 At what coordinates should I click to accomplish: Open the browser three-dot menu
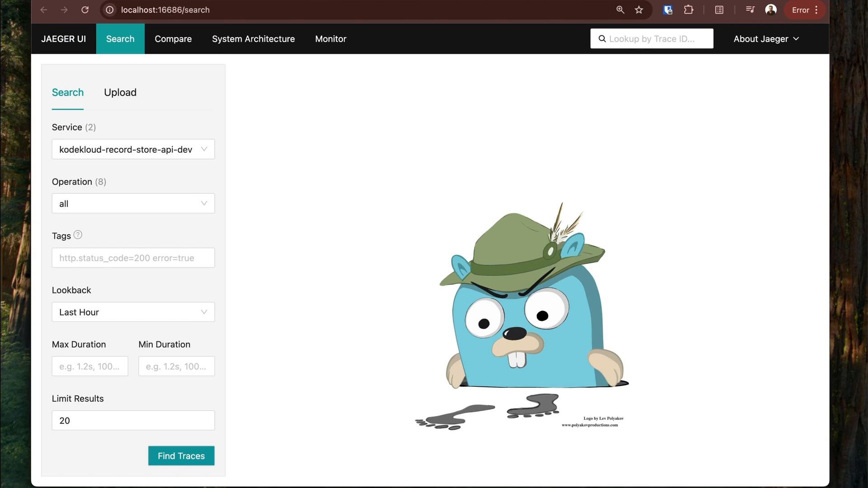(x=816, y=10)
